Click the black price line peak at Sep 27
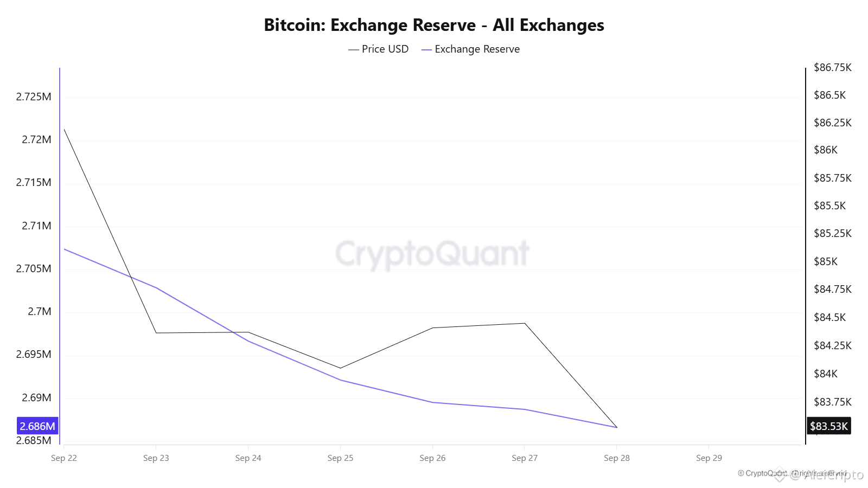The width and height of the screenshot is (868, 488). point(525,323)
